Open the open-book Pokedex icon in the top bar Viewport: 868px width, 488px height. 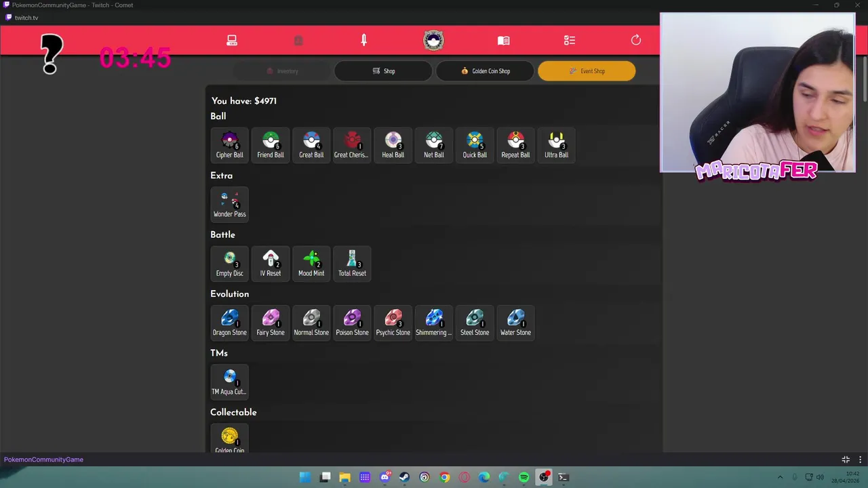(x=503, y=41)
